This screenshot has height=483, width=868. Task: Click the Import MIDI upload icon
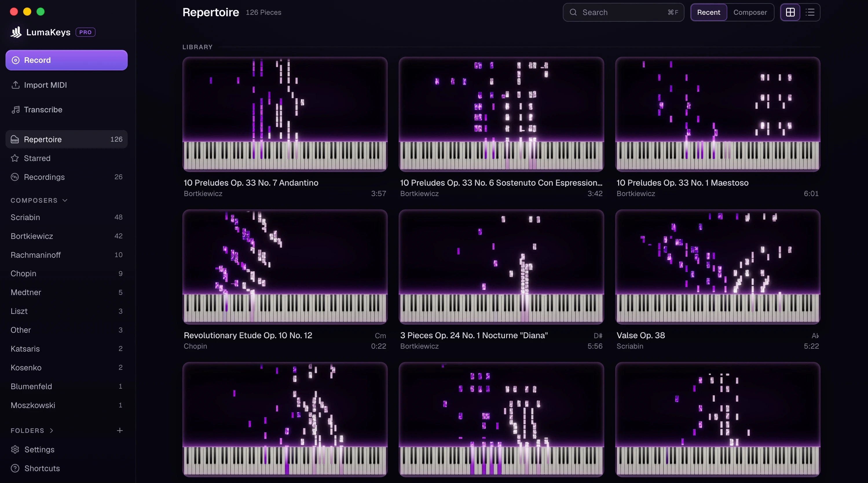pyautogui.click(x=15, y=85)
